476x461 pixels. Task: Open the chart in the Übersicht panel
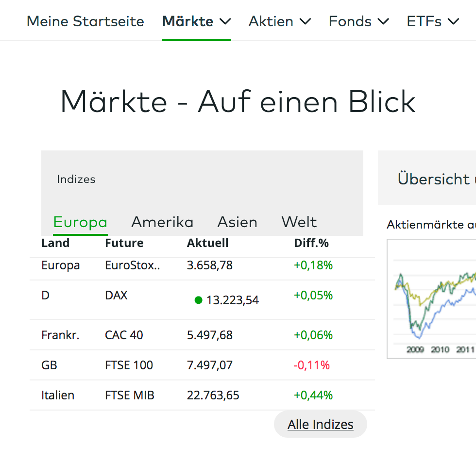coord(431,298)
